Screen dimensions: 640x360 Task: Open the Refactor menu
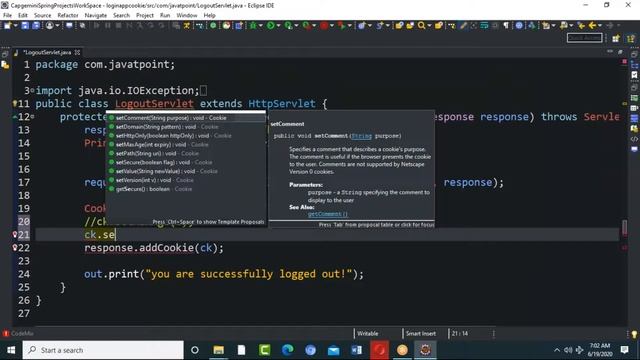68,15
